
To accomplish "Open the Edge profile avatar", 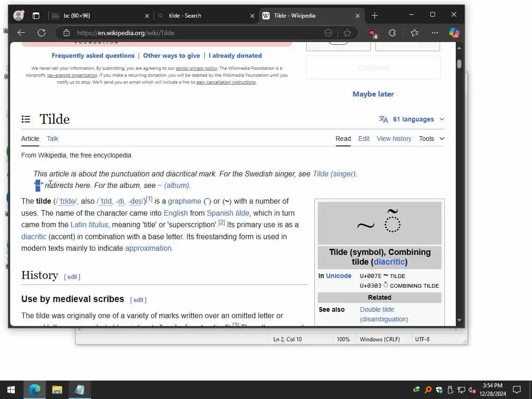I will (18, 15).
